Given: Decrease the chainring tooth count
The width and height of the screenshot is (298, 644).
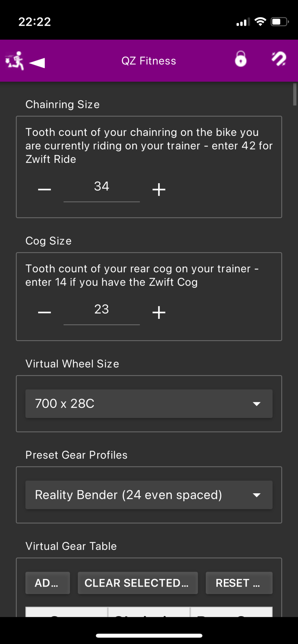Looking at the screenshot, I should coord(45,189).
